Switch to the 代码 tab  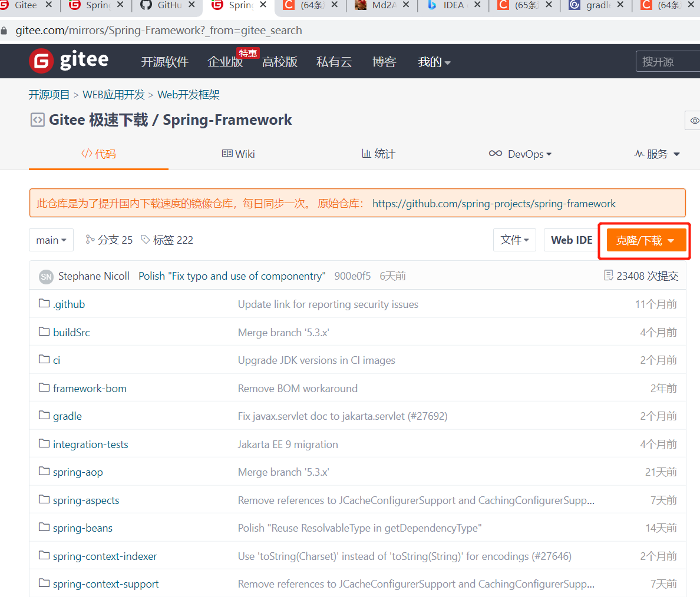98,154
